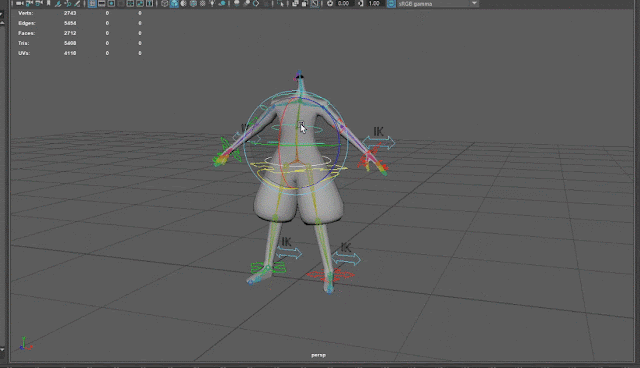Image resolution: width=640 pixels, height=368 pixels.
Task: Click the Image Plane icon
Action: (x=58, y=3)
